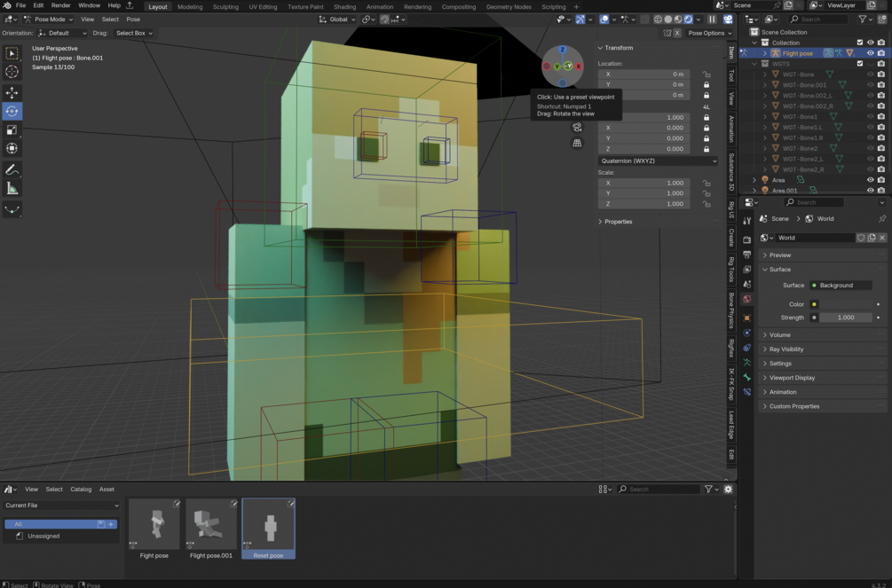Select the Annotate pencil tool
The height and width of the screenshot is (588, 892).
(12, 170)
